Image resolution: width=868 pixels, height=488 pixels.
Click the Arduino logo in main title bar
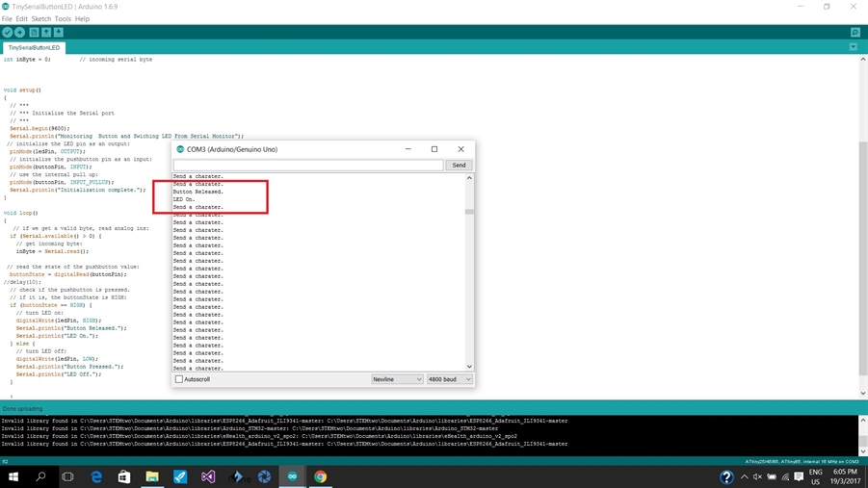coord(6,7)
